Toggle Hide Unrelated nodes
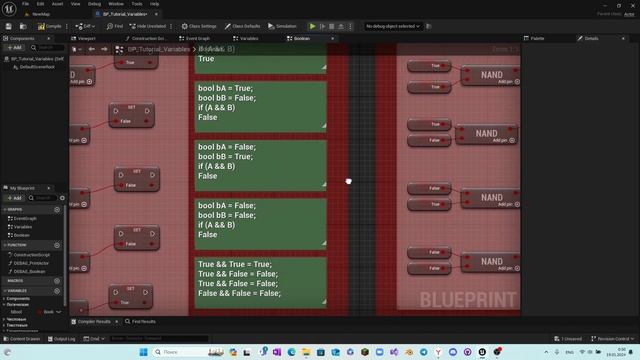640x360 pixels. point(147,26)
